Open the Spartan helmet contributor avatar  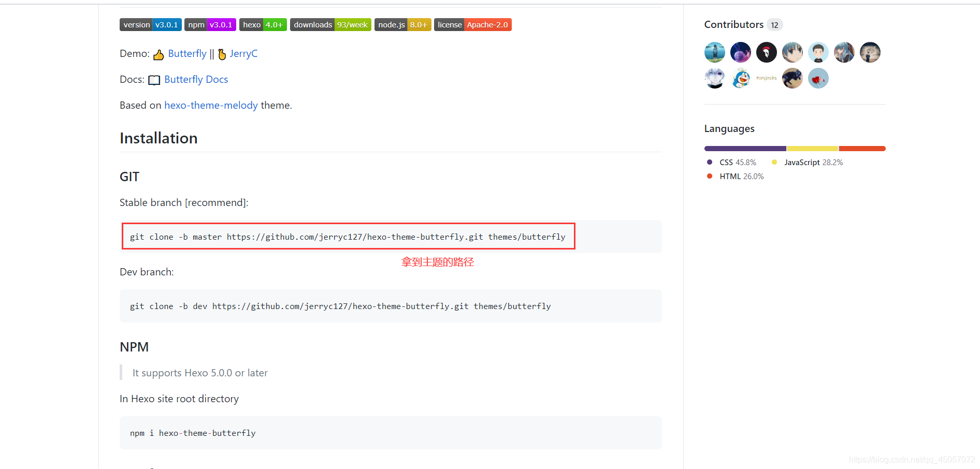coord(766,52)
